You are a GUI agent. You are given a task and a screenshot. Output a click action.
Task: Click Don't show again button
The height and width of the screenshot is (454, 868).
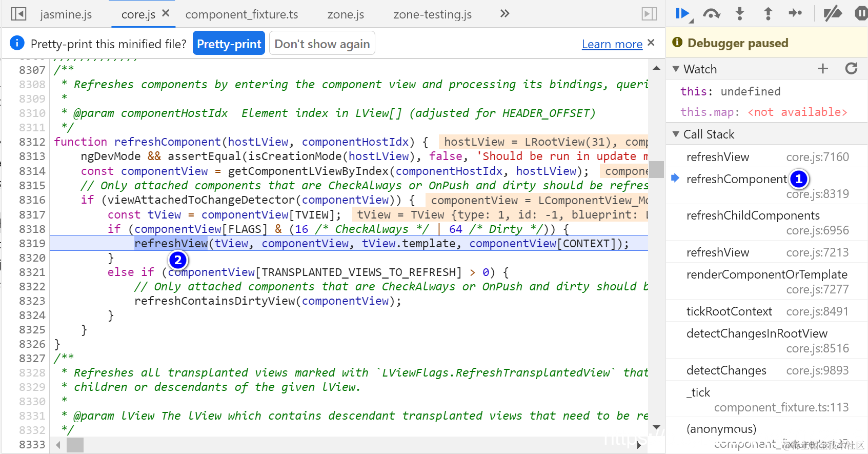click(322, 43)
